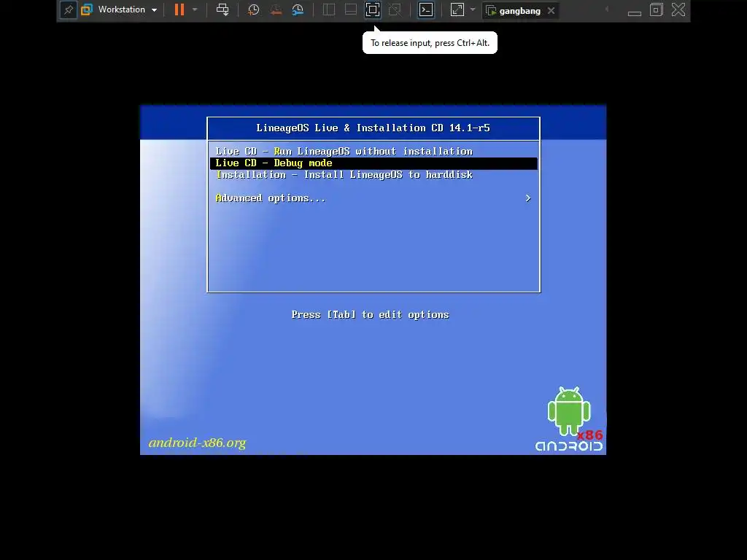The width and height of the screenshot is (747, 560).
Task: Select Installation to harddisk entry
Action: click(373, 175)
